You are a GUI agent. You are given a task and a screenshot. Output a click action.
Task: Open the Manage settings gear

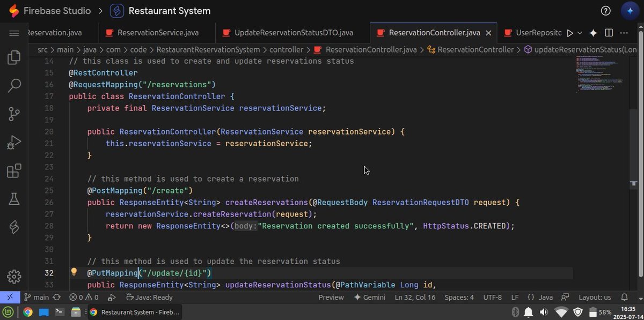point(14,277)
